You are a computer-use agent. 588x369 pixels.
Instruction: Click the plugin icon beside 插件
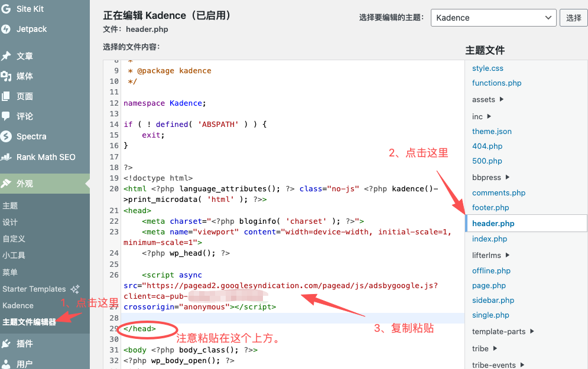click(x=7, y=344)
